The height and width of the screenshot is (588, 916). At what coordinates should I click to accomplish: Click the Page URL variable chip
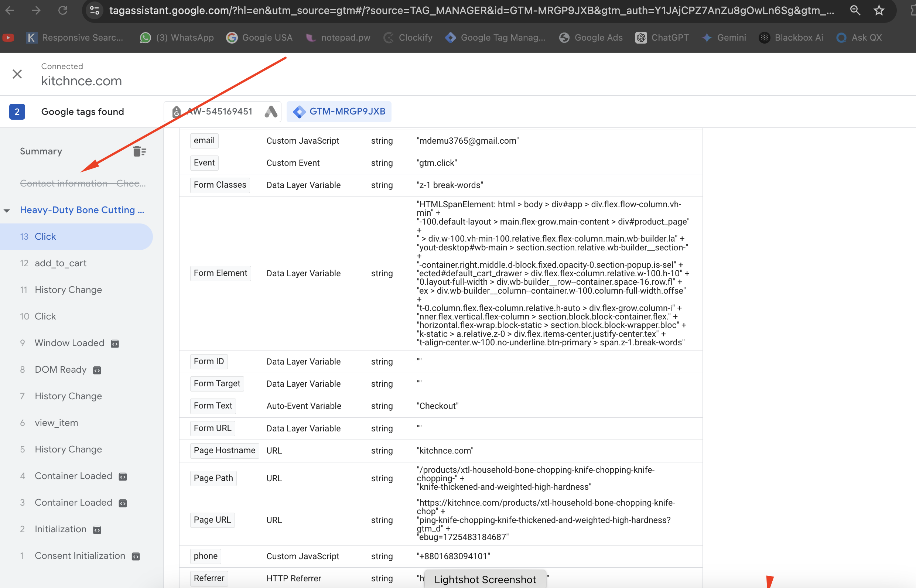[x=212, y=520]
